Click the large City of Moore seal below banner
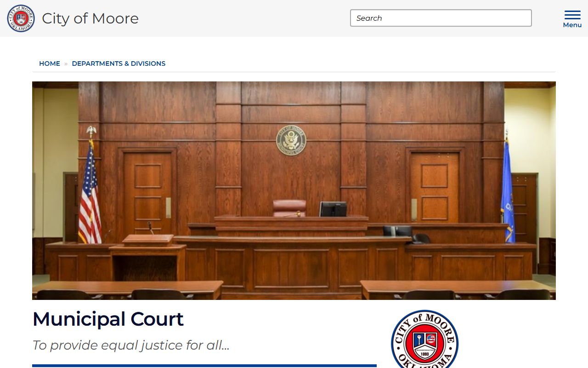This screenshot has height=368, width=588. (x=424, y=340)
